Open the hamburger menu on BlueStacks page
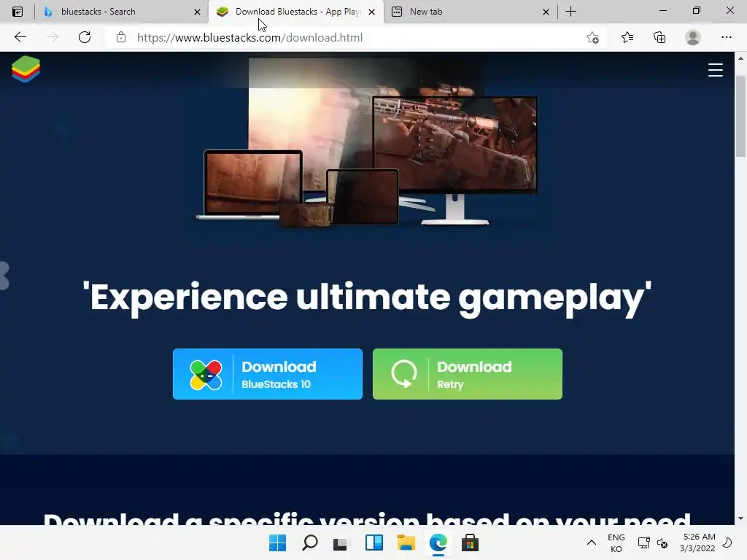 click(715, 70)
